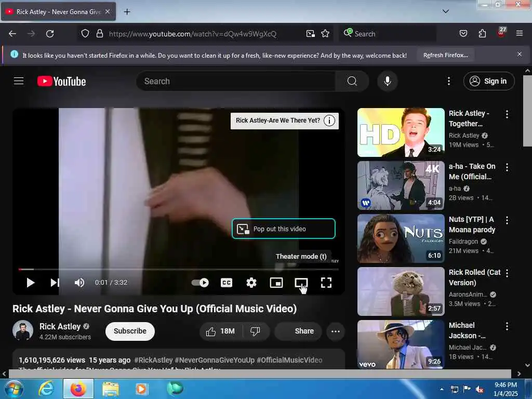The image size is (532, 399).
Task: Activate the miniplayer icon
Action: click(x=276, y=283)
